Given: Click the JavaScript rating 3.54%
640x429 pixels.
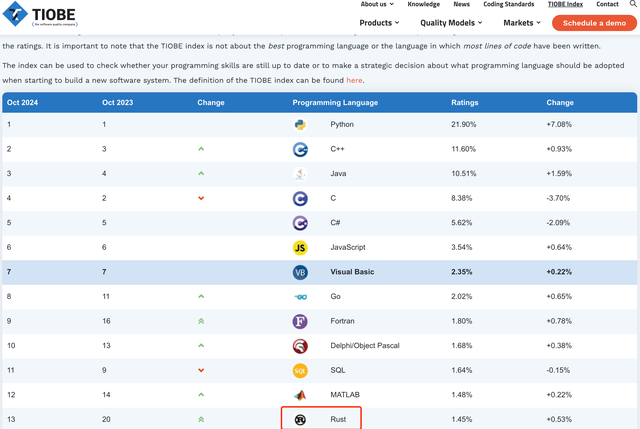Looking at the screenshot, I should [462, 247].
